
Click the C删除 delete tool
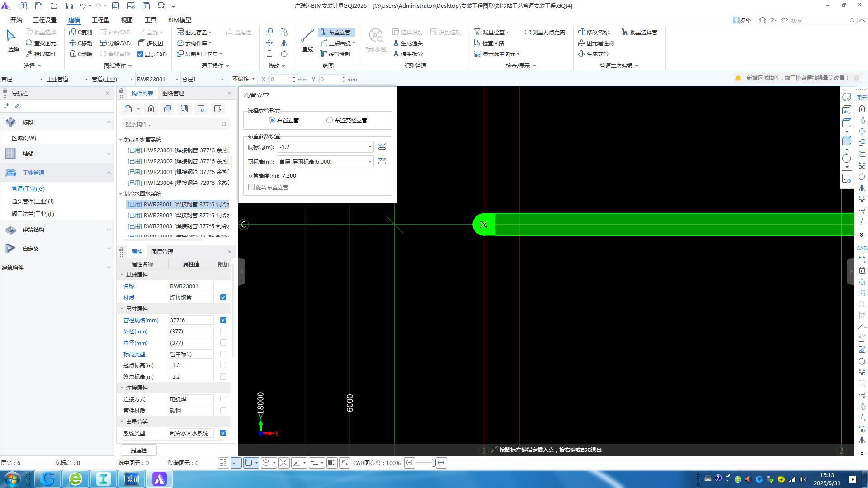point(80,54)
